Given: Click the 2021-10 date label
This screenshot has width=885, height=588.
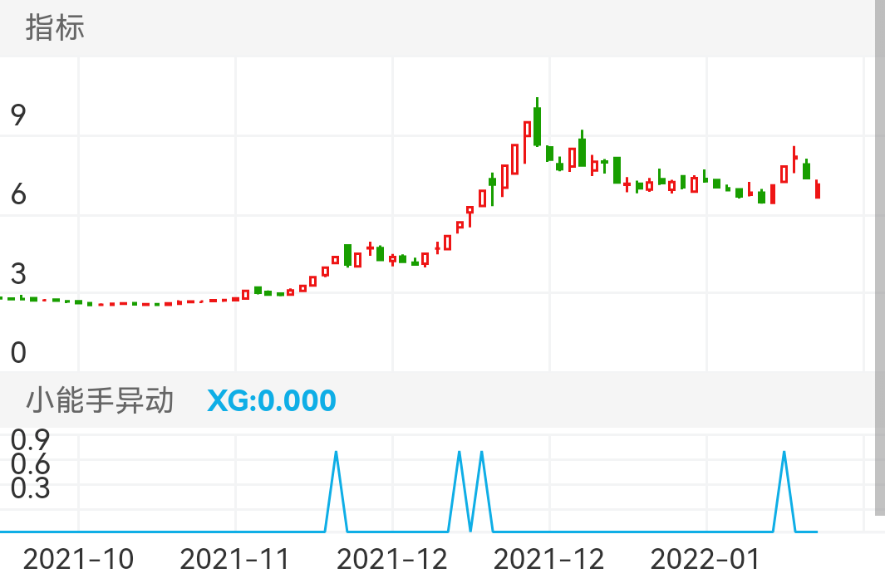Looking at the screenshot, I should pyautogui.click(x=78, y=560).
